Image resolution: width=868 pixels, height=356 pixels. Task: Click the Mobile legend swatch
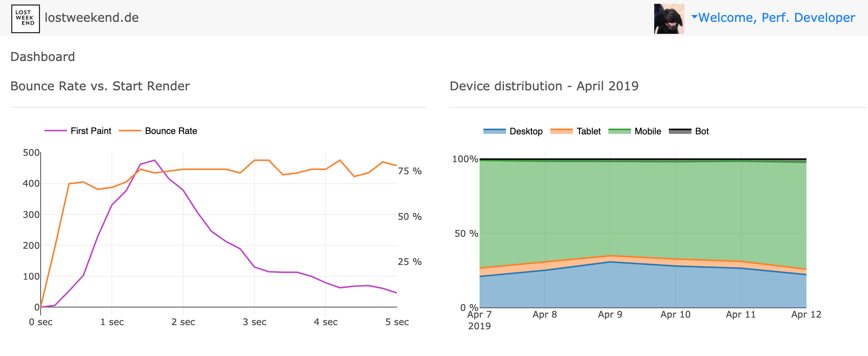619,131
